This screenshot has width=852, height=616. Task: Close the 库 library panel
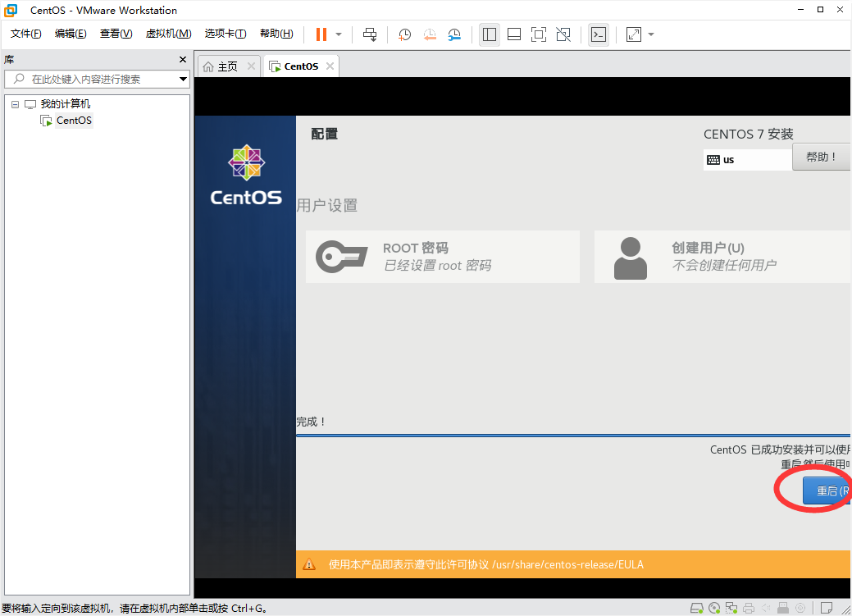183,59
